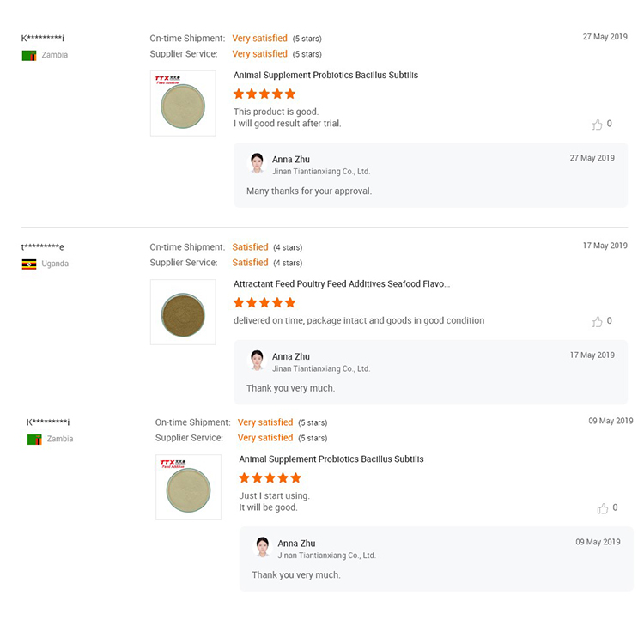Open the Seafood Flavor feed product thumbnail
Viewport: 644px width, 644px height.
tap(183, 312)
